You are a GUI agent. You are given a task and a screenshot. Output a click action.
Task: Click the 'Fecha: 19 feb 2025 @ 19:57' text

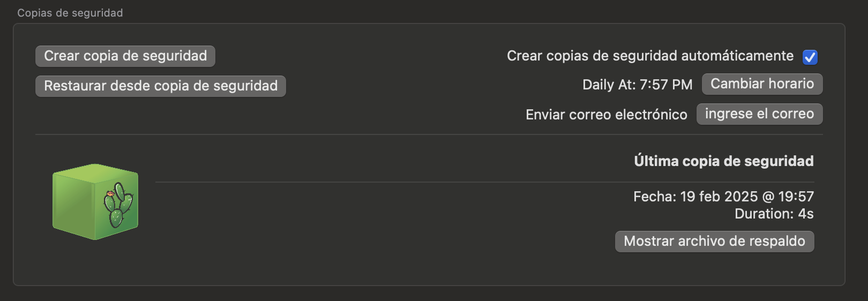[723, 197]
